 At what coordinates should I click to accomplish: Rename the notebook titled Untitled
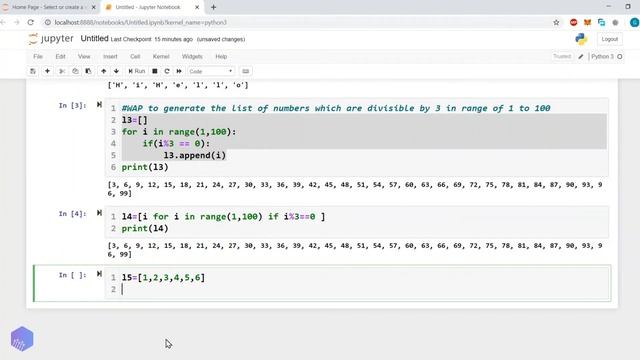pyautogui.click(x=94, y=38)
